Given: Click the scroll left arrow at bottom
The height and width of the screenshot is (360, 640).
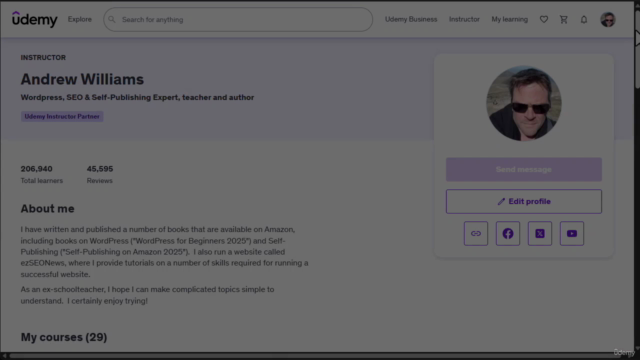Looking at the screenshot, I should [4, 356].
